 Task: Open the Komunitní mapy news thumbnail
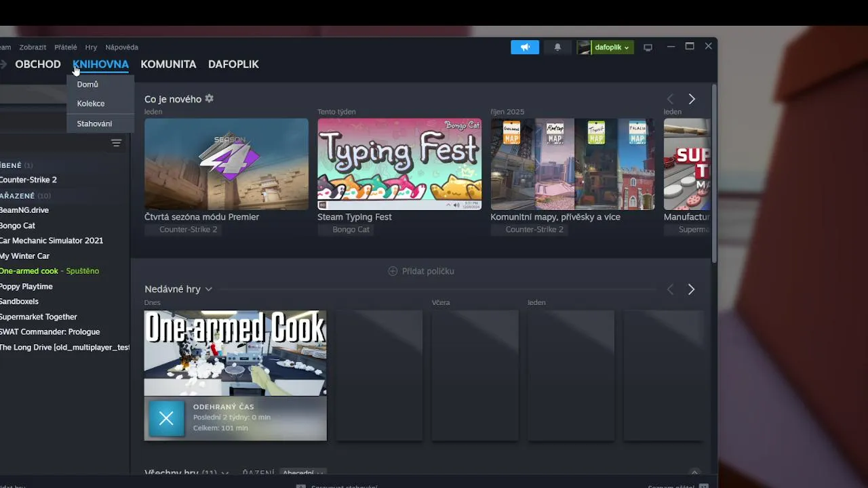click(572, 164)
